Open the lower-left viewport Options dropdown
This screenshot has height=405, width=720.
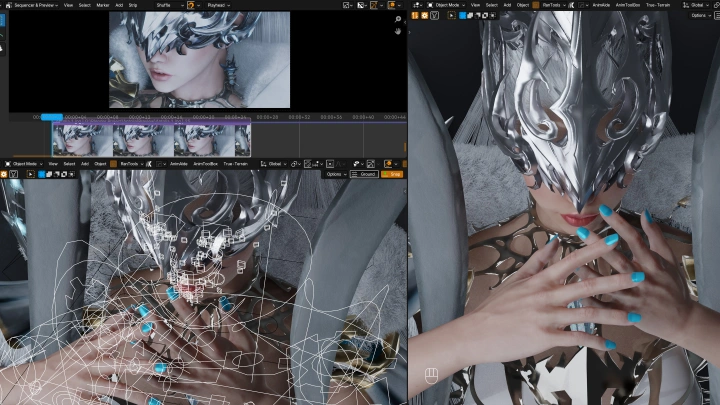click(x=336, y=174)
